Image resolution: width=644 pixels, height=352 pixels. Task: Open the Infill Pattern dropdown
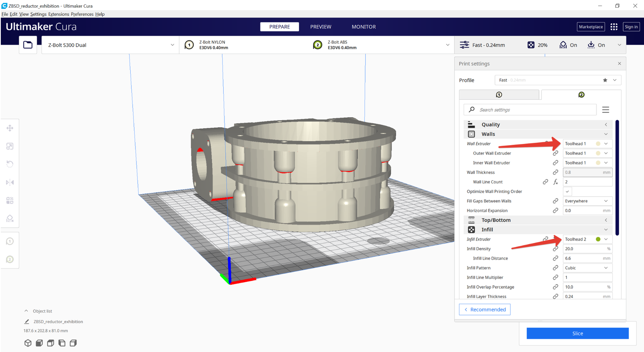tap(588, 268)
